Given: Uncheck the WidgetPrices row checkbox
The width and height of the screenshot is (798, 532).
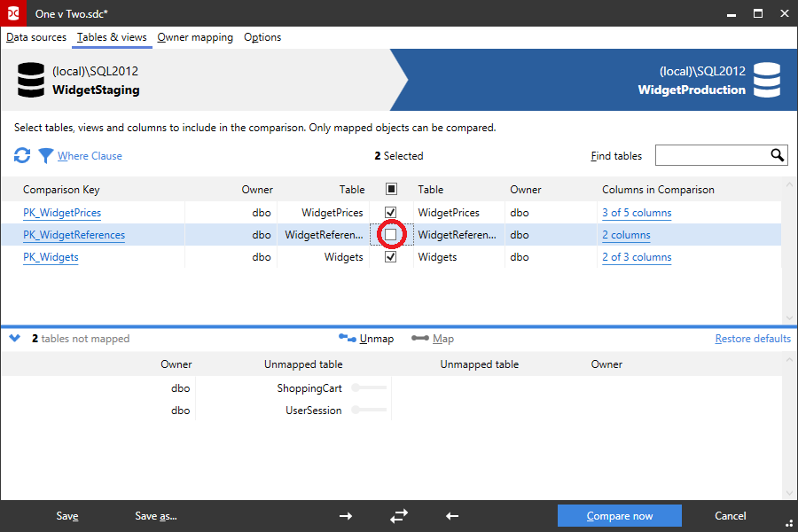Looking at the screenshot, I should pos(391,212).
